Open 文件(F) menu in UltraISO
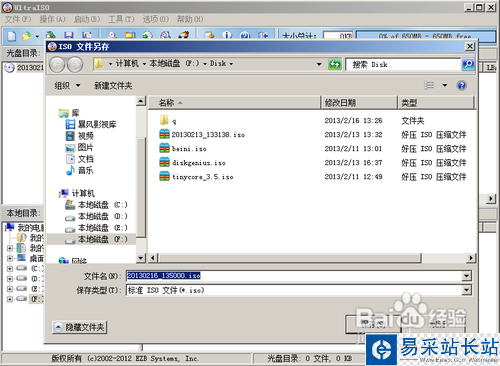 18,19
